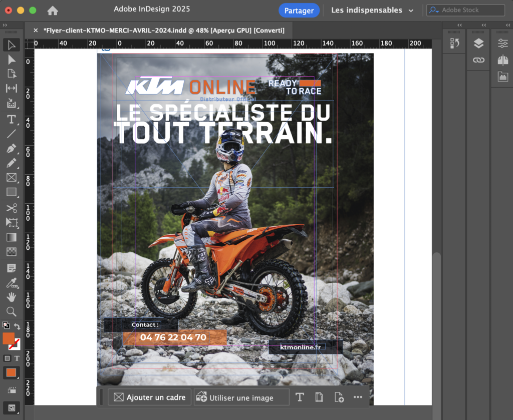Click the page icon in contextual taskbar
Viewport: 513px width, 420px height.
coord(319,397)
